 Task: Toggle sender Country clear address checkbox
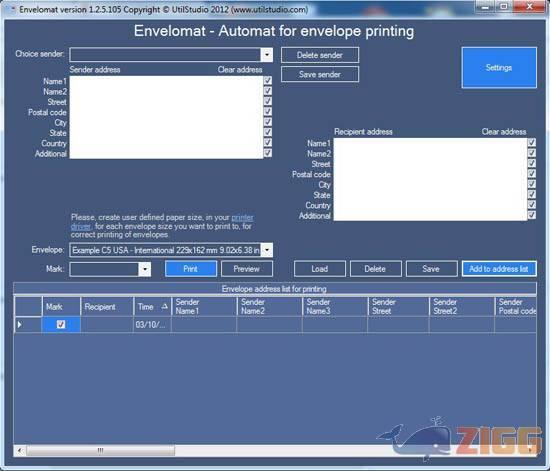point(268,142)
